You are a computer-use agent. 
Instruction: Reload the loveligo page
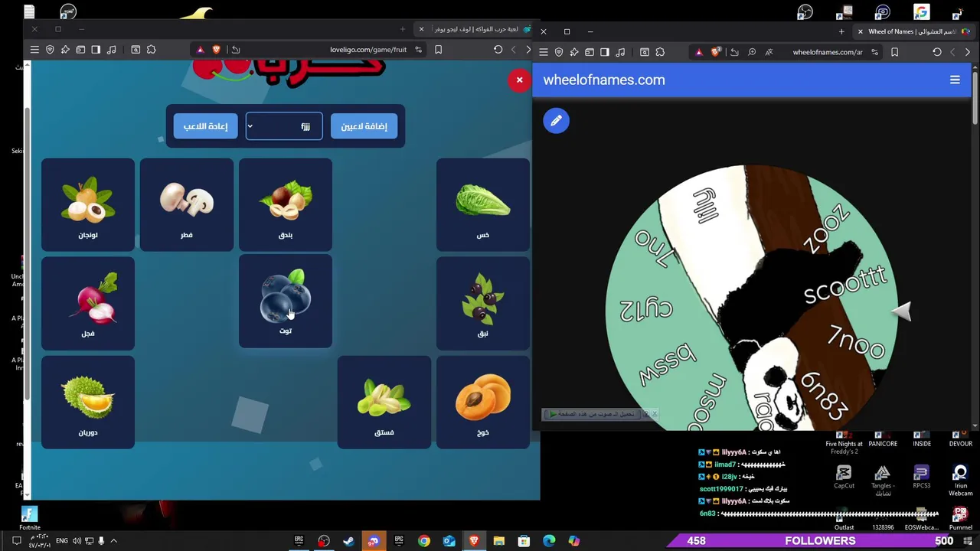click(498, 50)
